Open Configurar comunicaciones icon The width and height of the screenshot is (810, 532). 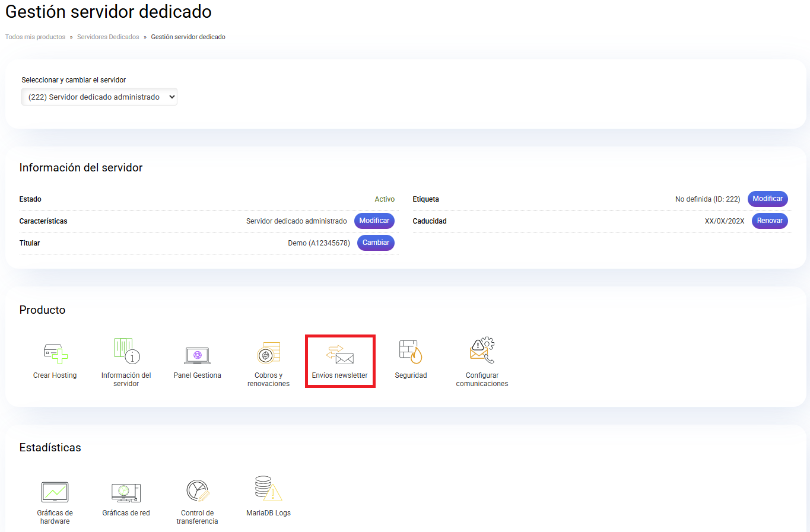pyautogui.click(x=482, y=351)
